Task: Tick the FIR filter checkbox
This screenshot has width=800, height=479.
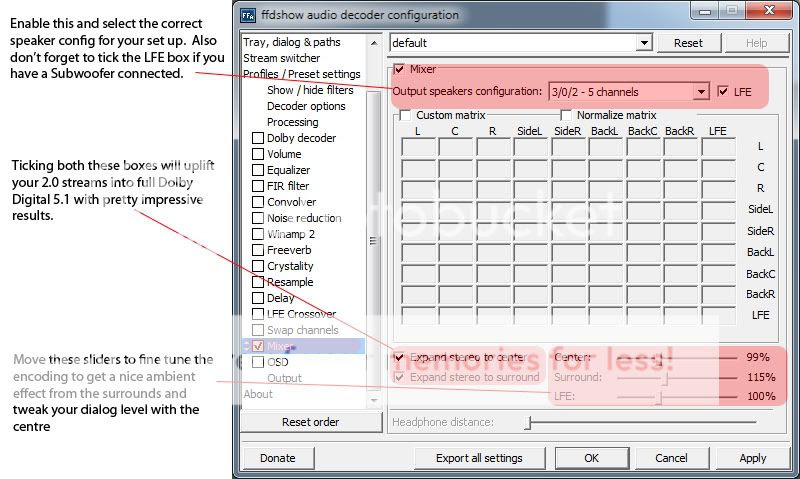Action: pyautogui.click(x=258, y=186)
